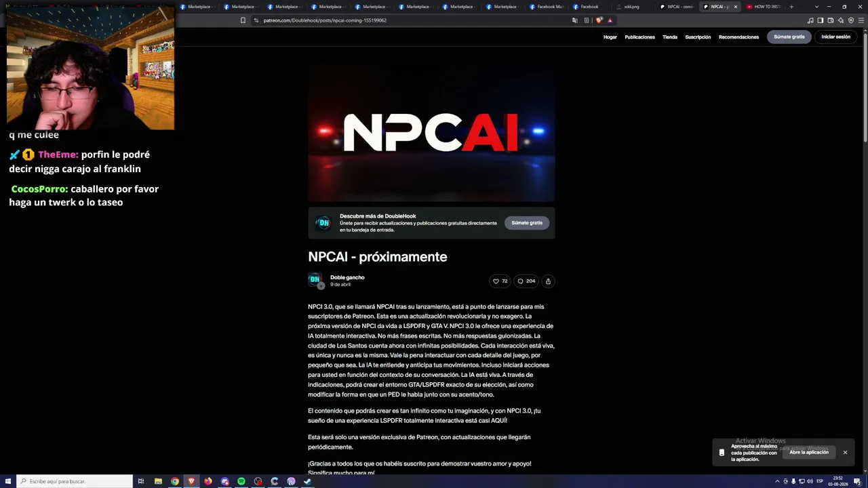Open Spotify from the taskbar
The width and height of the screenshot is (868, 488).
pyautogui.click(x=241, y=481)
